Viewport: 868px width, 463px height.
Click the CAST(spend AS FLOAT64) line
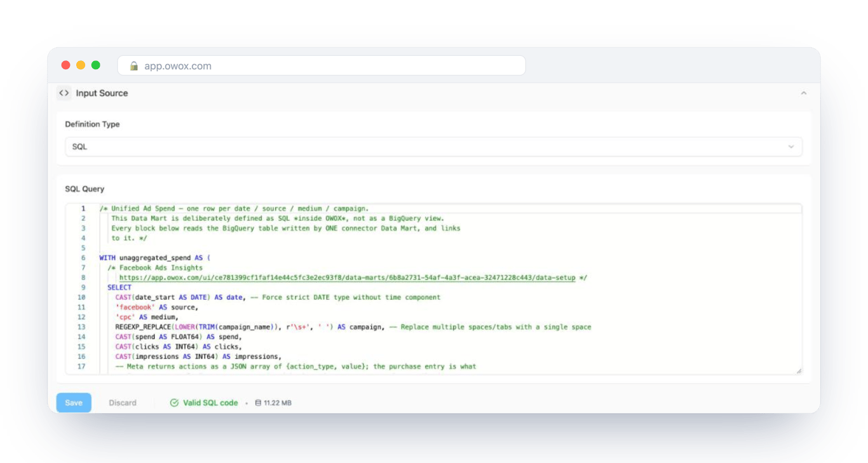point(178,337)
